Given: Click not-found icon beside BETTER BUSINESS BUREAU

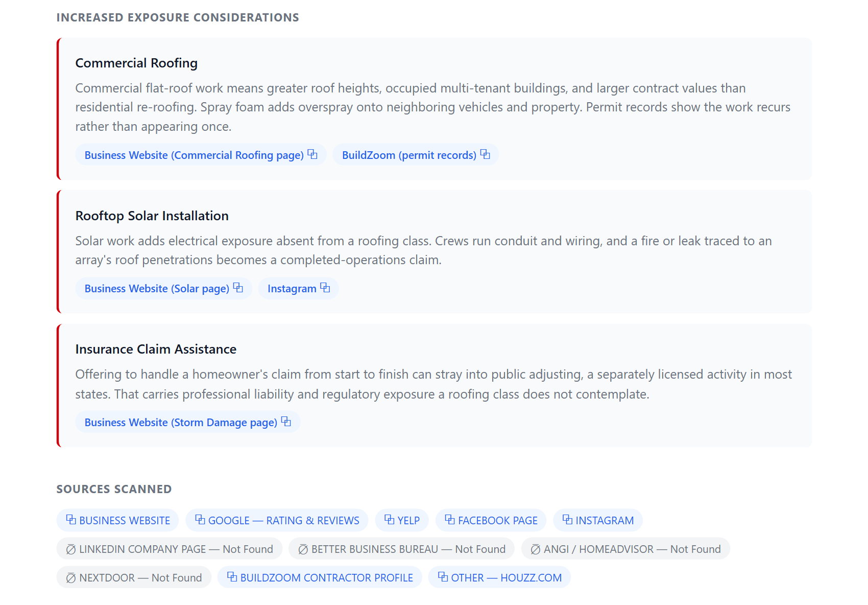Looking at the screenshot, I should [x=303, y=549].
